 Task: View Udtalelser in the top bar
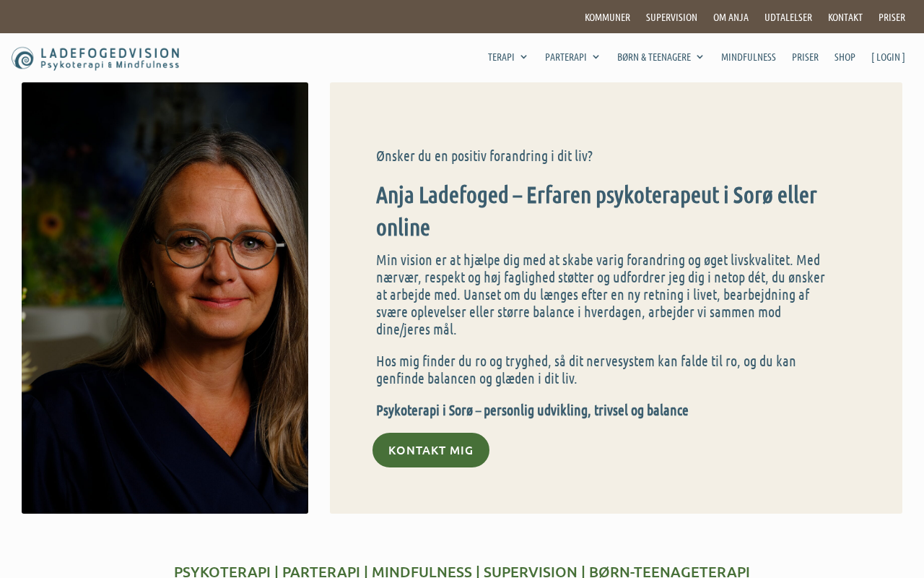[x=788, y=17]
